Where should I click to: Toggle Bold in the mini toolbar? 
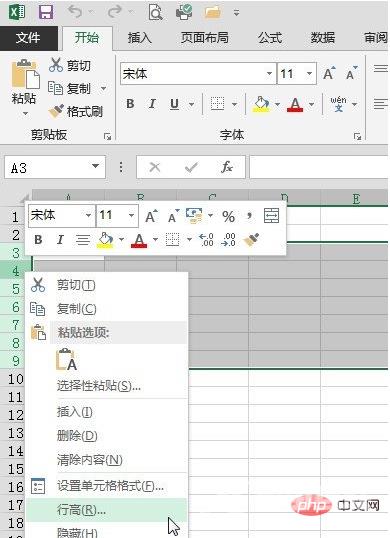pyautogui.click(x=38, y=239)
